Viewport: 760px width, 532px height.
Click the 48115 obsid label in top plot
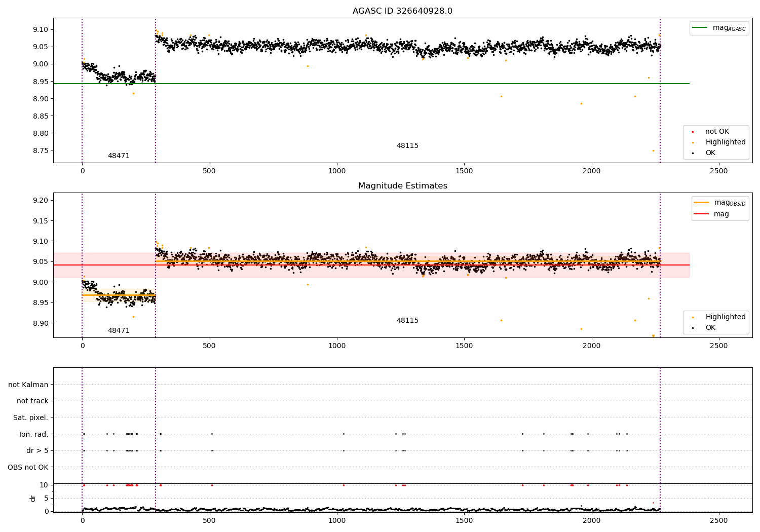407,145
